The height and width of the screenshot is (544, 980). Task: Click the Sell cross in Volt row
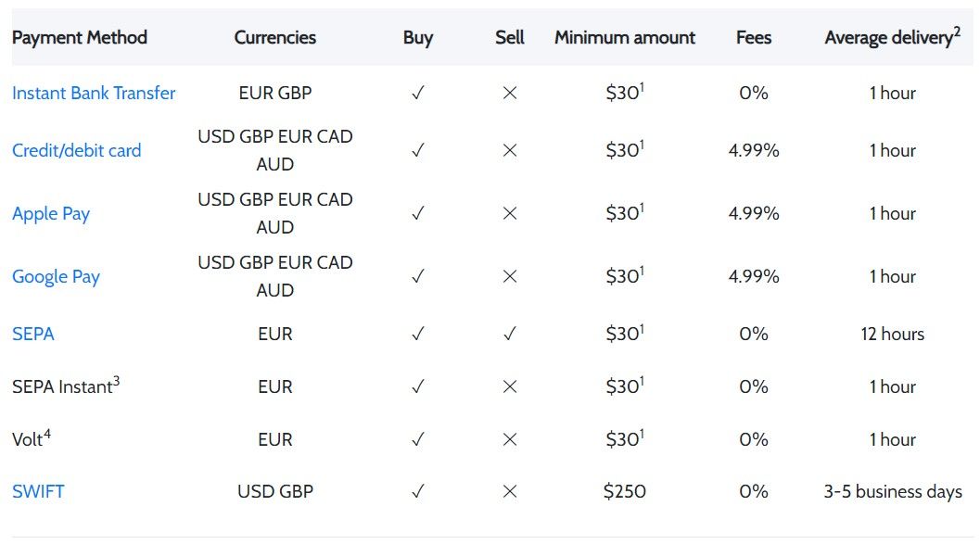[509, 439]
